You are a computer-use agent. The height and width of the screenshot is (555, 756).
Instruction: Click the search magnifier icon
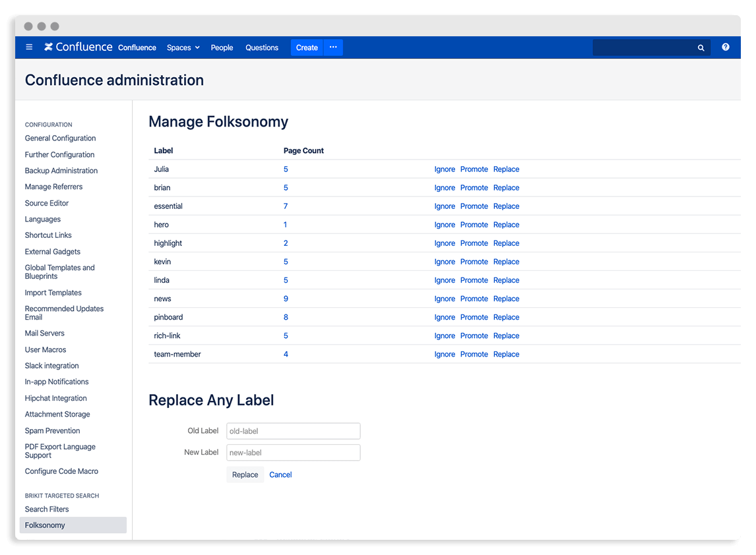coord(701,47)
